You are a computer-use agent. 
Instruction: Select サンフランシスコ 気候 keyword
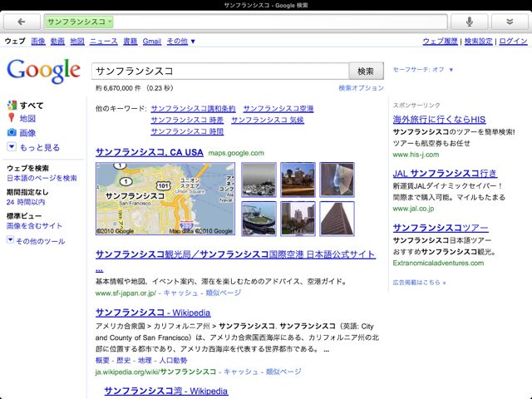point(268,120)
